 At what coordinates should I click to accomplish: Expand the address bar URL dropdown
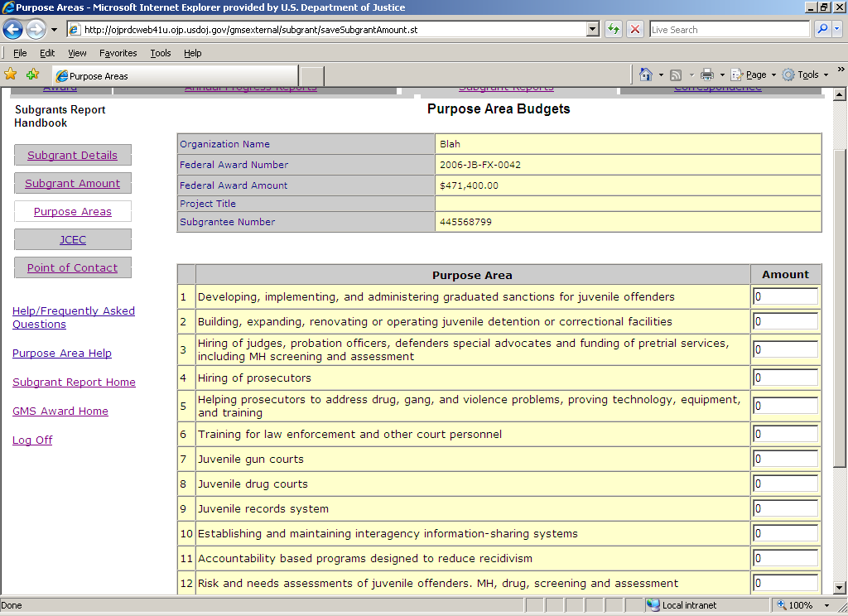[x=592, y=30]
